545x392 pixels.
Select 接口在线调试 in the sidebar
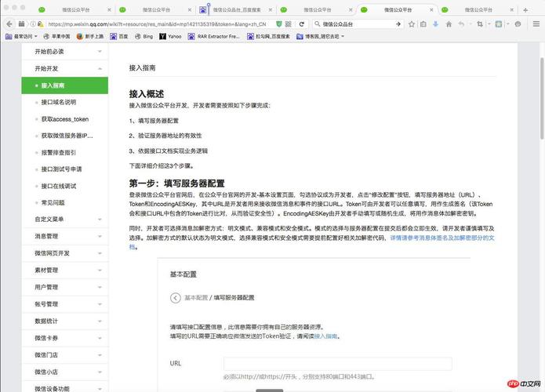[x=59, y=187]
